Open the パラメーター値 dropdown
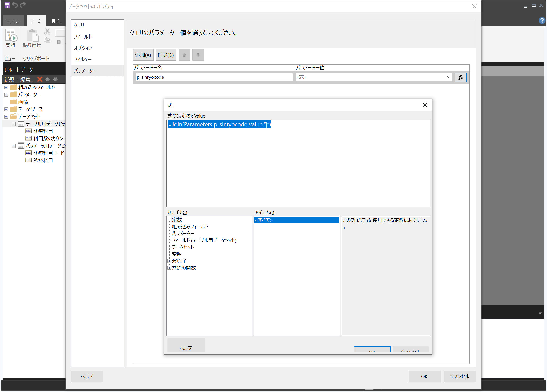The height and width of the screenshot is (392, 547). click(x=448, y=77)
